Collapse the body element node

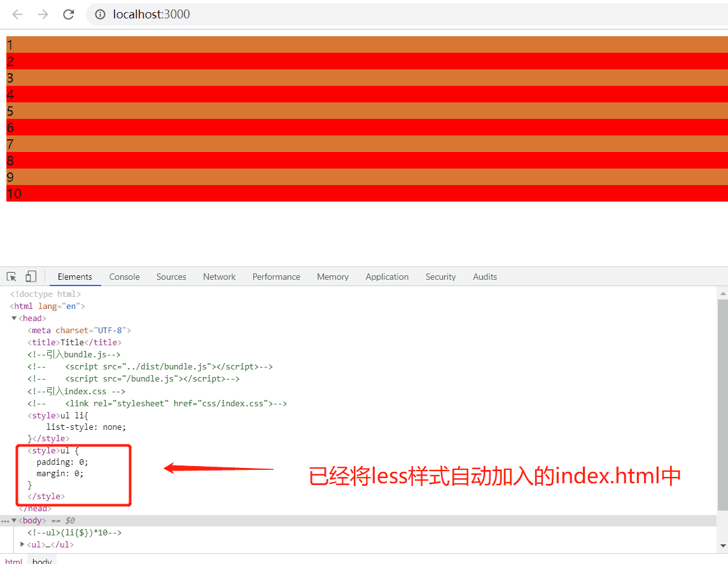[x=14, y=520]
